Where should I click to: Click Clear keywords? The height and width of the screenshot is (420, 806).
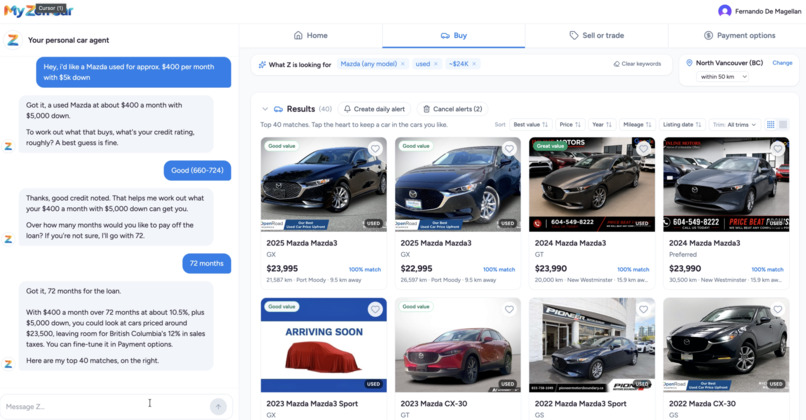637,64
